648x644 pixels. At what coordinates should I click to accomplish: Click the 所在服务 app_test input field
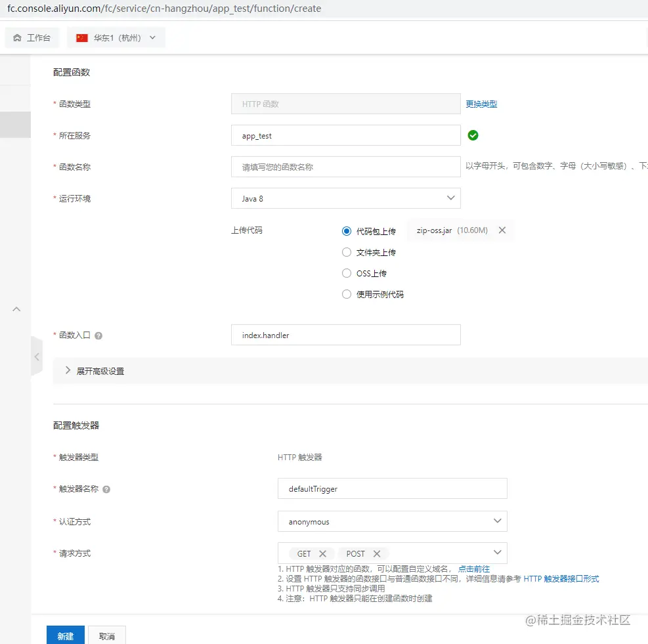point(345,135)
